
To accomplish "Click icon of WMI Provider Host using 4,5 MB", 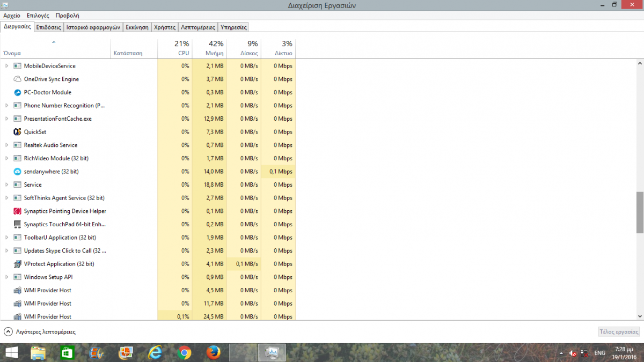I will tap(17, 290).
